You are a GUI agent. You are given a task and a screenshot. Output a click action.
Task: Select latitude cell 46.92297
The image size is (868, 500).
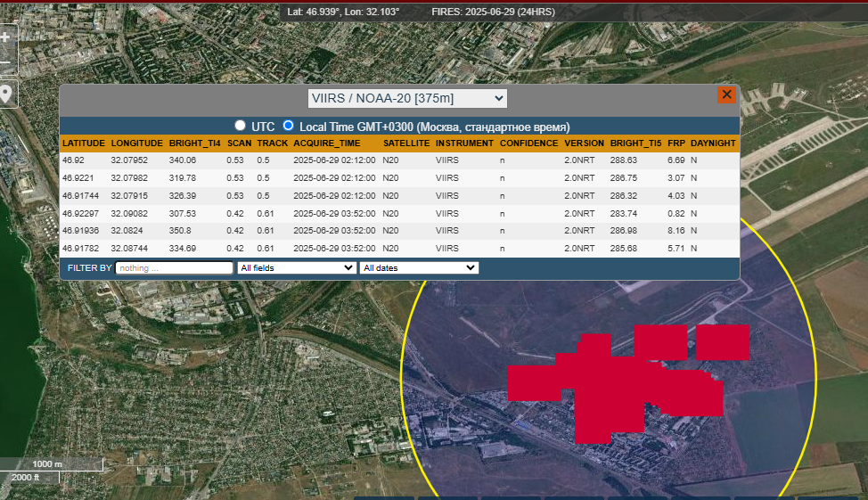(80, 213)
